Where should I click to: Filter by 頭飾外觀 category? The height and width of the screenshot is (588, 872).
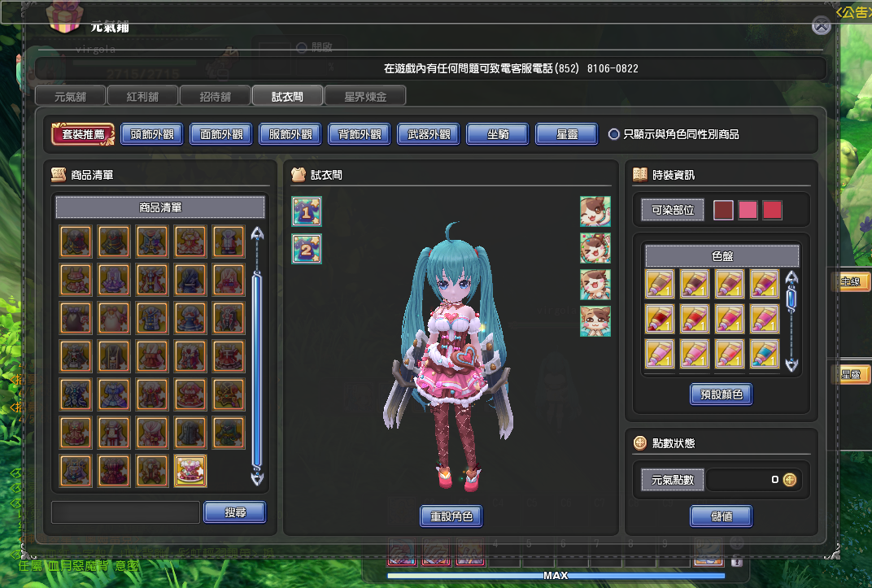(x=152, y=134)
